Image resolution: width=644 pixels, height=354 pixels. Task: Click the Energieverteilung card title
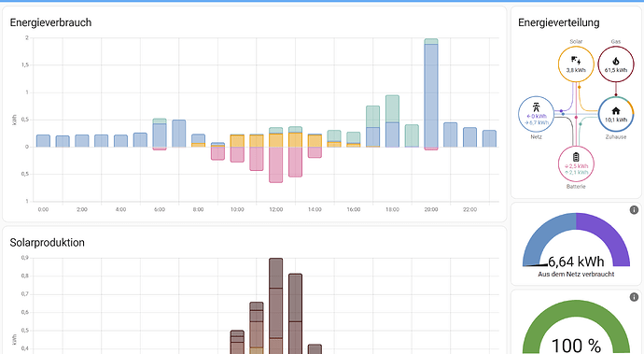click(558, 22)
